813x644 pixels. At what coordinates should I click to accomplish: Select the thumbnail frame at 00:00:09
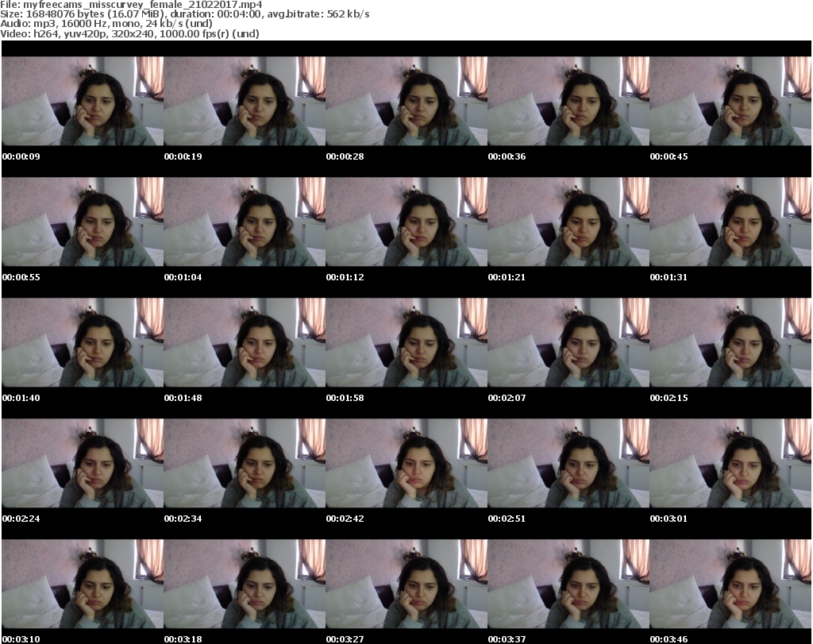pyautogui.click(x=83, y=101)
